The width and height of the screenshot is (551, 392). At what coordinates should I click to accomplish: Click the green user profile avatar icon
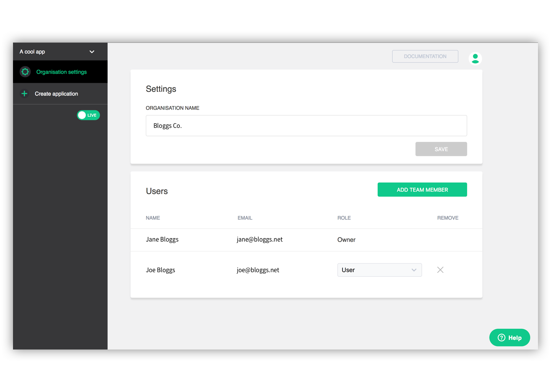pyautogui.click(x=475, y=59)
